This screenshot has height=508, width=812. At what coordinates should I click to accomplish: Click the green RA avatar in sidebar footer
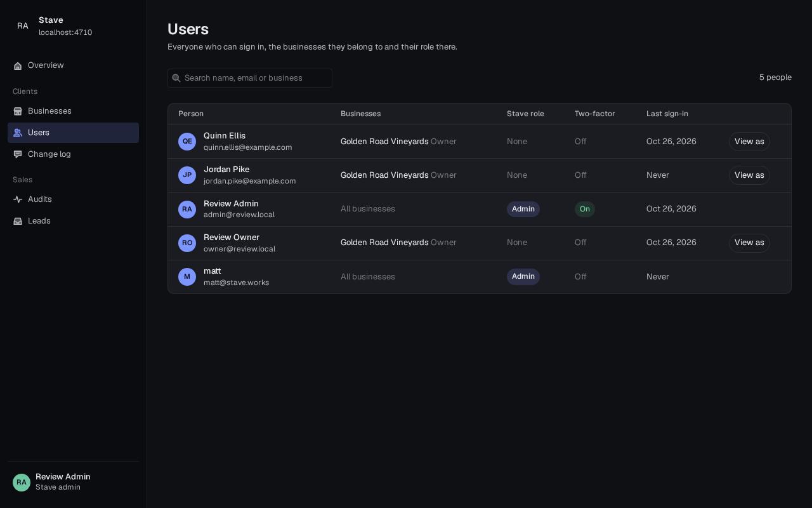click(x=22, y=483)
